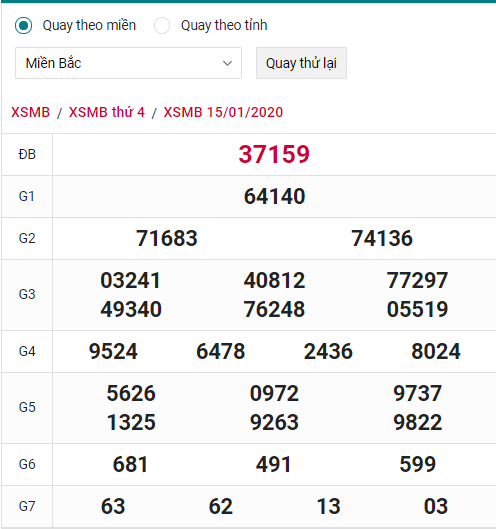
Task: Click the G6 number 491
Action: click(x=274, y=464)
